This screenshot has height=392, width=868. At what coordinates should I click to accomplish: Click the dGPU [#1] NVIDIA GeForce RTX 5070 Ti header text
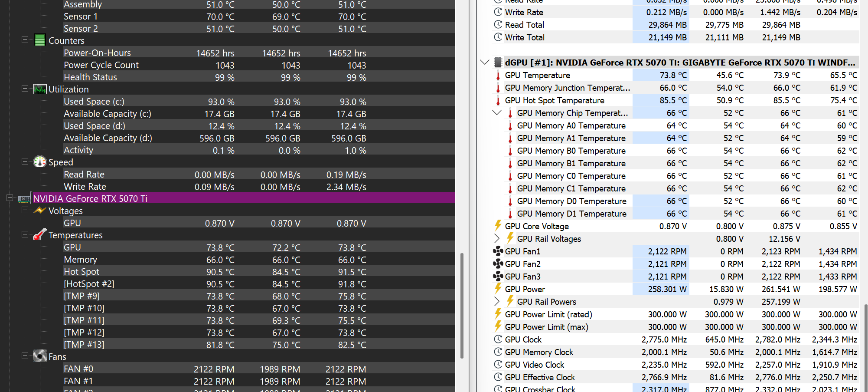tap(680, 63)
